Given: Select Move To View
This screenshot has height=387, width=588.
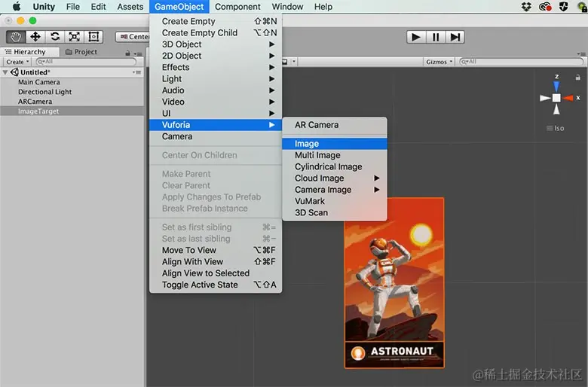Looking at the screenshot, I should pos(216,250).
